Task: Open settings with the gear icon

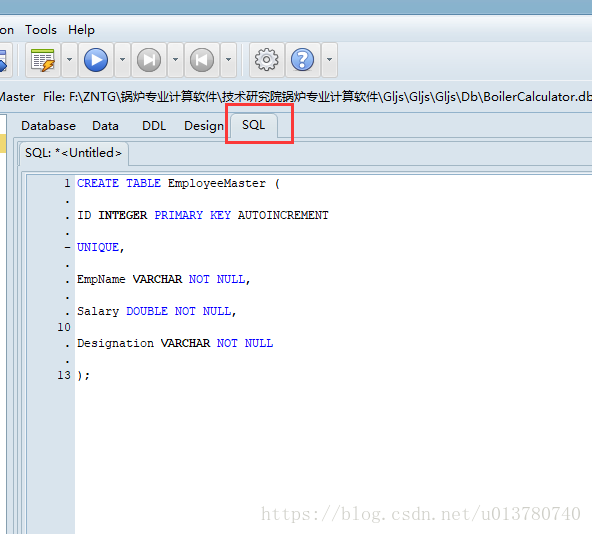Action: click(267, 60)
